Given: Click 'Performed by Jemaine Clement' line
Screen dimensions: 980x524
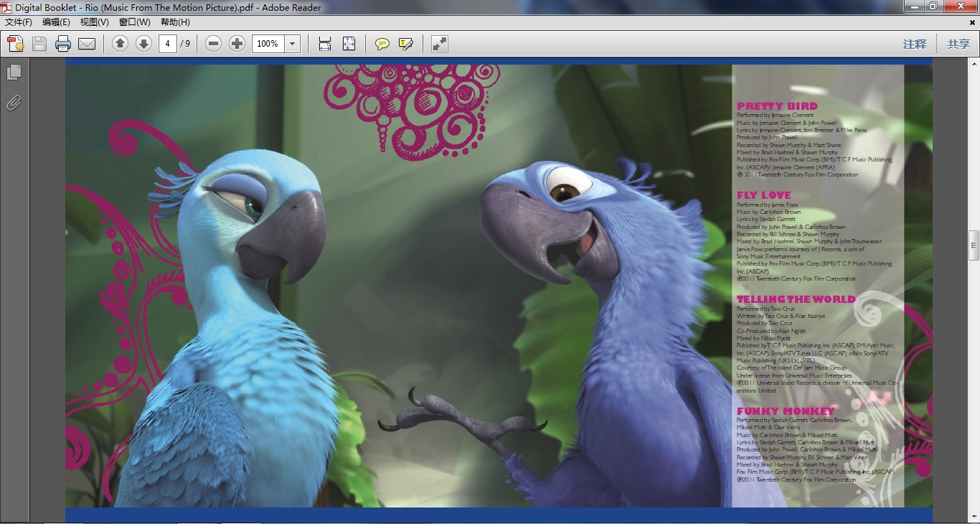Looking at the screenshot, I should click(x=775, y=115).
